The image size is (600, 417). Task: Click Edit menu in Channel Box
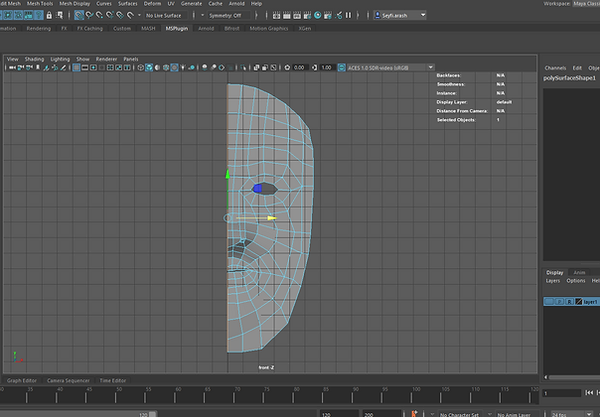[x=577, y=68]
